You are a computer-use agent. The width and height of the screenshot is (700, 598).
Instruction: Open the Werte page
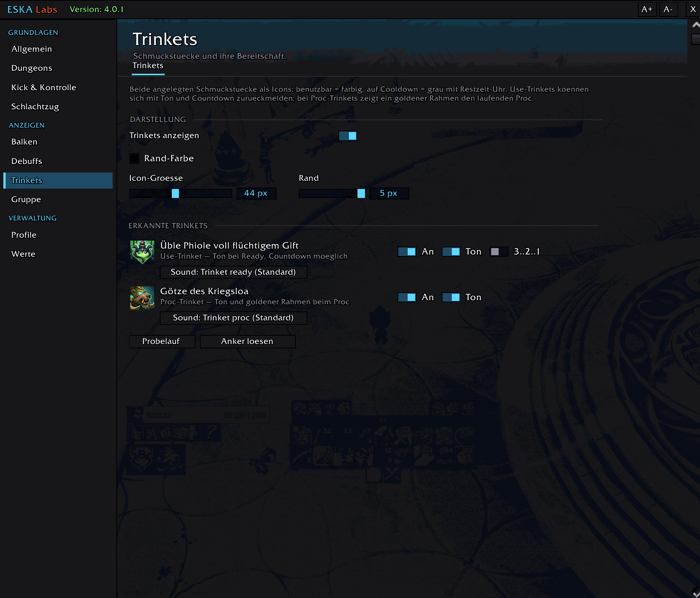click(58, 254)
